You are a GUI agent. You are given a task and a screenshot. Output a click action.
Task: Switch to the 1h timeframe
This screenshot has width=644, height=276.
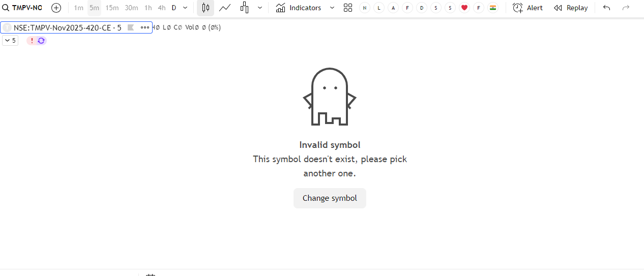pos(148,8)
